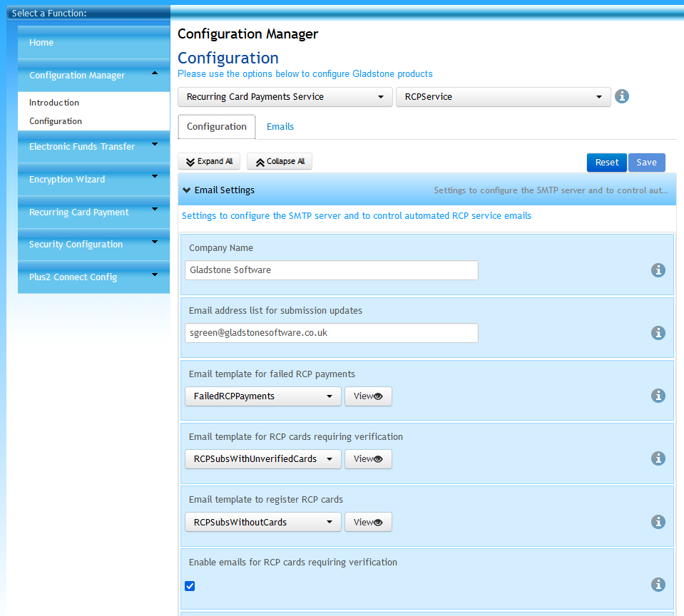Viewport: 684px width, 616px height.
Task: Click Expand All button
Action: coord(209,161)
